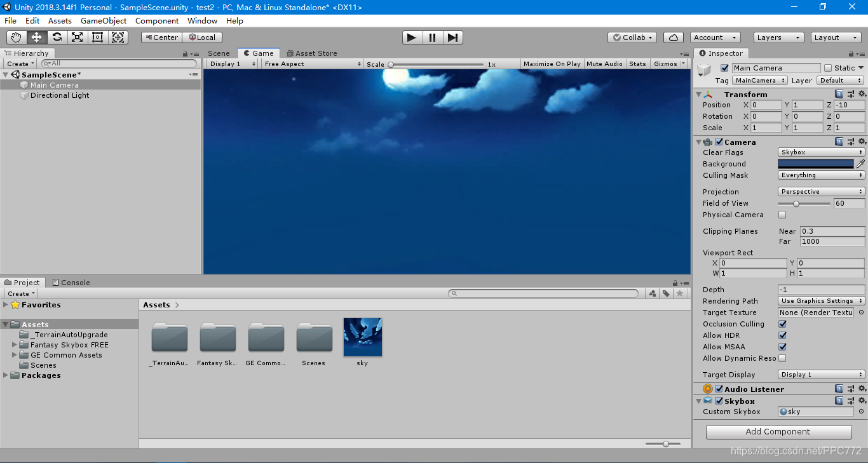Open Skybox component settings gear

862,401
